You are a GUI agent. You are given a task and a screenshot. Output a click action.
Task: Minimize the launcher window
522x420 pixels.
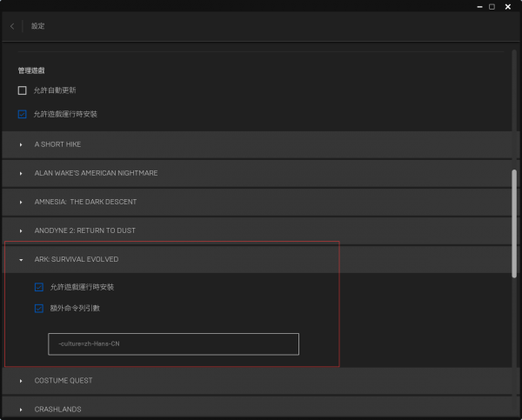477,6
